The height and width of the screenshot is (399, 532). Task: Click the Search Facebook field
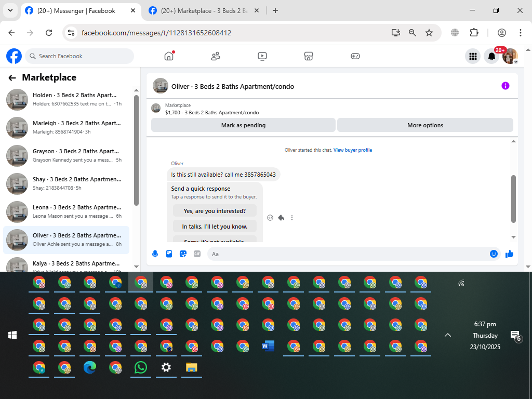pyautogui.click(x=79, y=56)
